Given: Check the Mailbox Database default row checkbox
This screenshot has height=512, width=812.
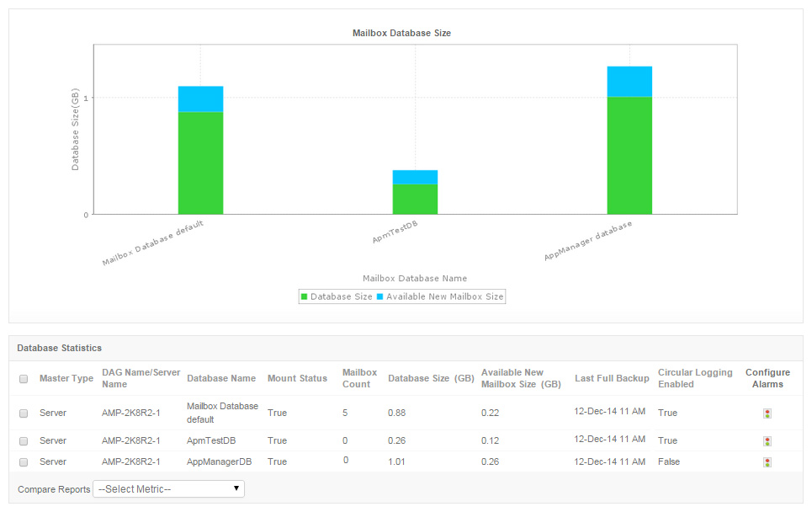Looking at the screenshot, I should pos(24,413).
